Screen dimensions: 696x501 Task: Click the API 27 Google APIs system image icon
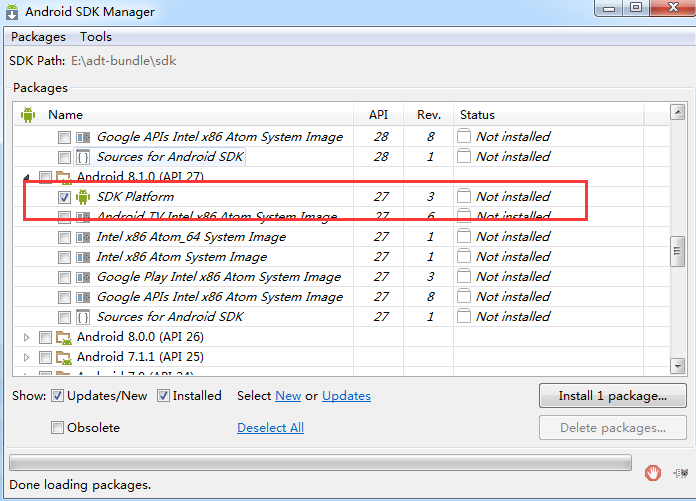click(x=83, y=297)
